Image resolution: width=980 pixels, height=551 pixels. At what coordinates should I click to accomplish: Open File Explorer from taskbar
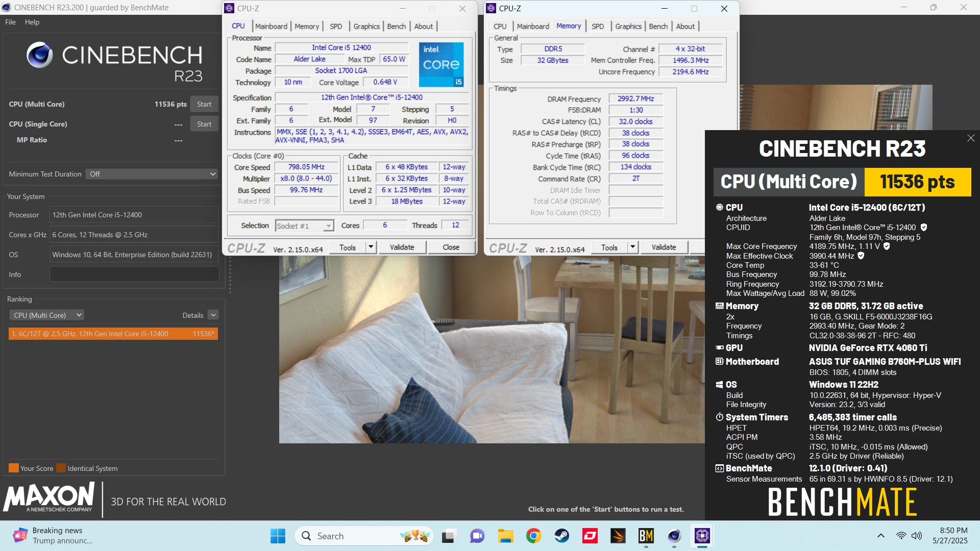point(505,536)
